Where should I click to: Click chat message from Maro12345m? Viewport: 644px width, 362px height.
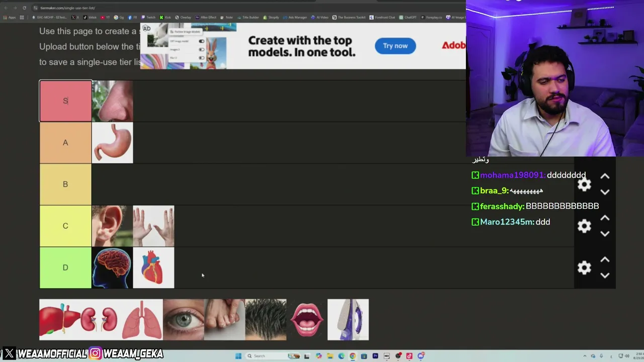[x=511, y=222]
